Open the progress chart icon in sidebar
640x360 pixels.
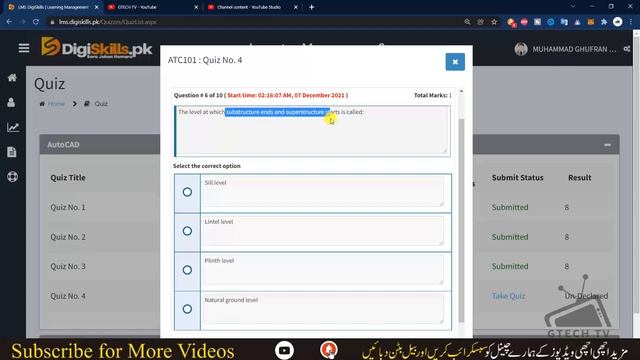13,127
